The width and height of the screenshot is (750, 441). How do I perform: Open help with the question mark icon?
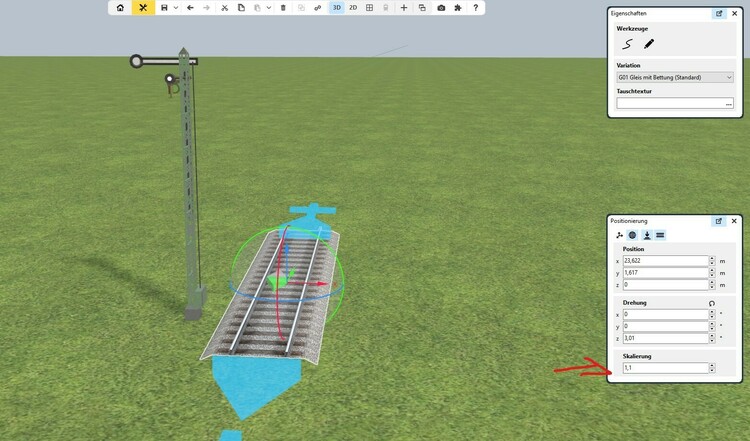point(475,8)
